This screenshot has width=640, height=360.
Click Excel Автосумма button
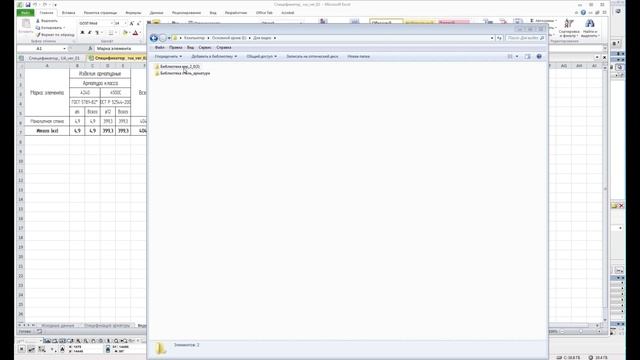pos(543,20)
